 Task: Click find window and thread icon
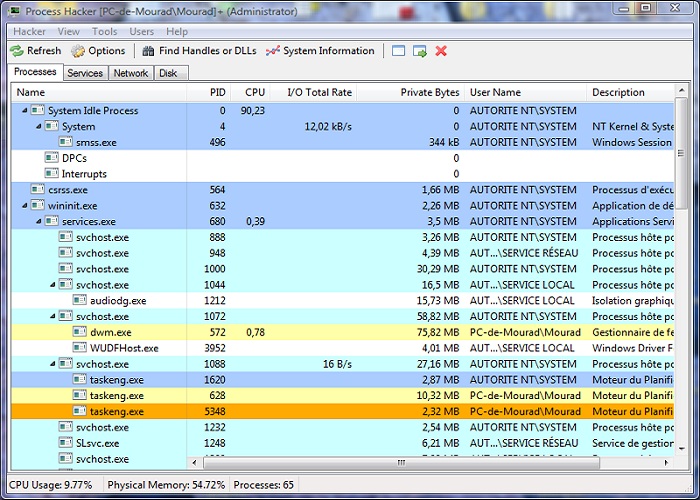[420, 51]
